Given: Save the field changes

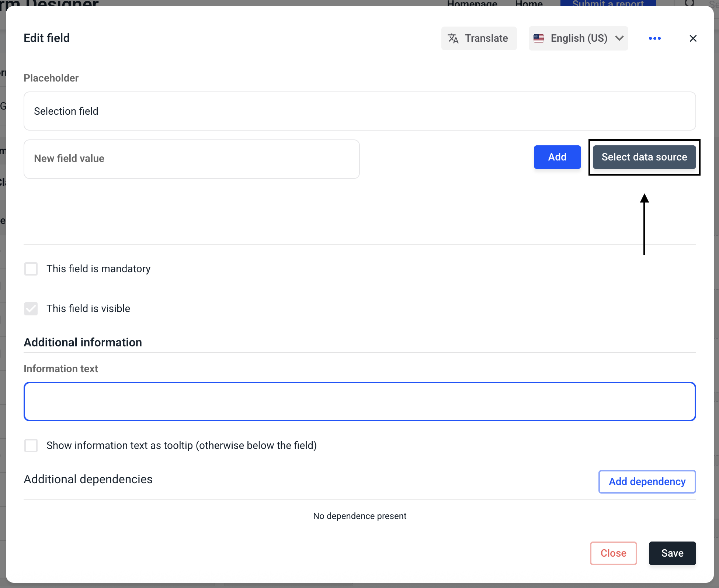Looking at the screenshot, I should coord(672,553).
